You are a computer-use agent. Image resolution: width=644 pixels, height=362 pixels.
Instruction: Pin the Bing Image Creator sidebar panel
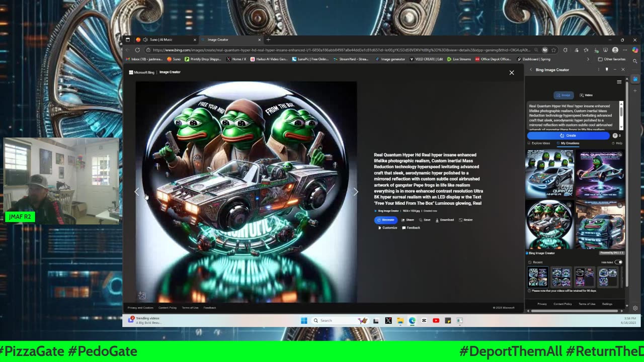(x=607, y=69)
